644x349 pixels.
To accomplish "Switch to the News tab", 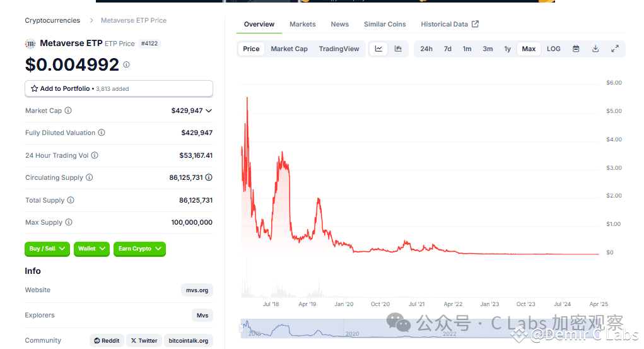I will 339,24.
